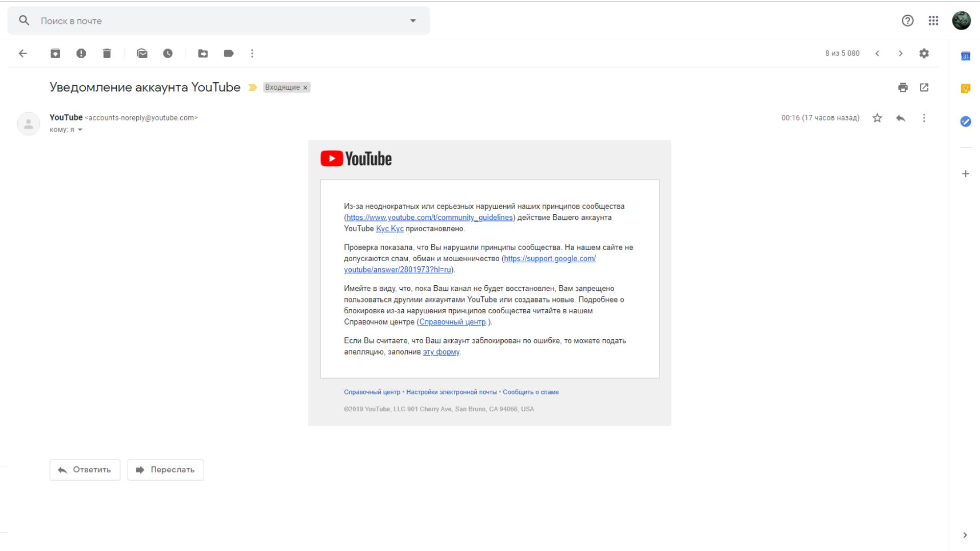Click the Переслать button
This screenshot has height=551, width=980.
coord(166,470)
